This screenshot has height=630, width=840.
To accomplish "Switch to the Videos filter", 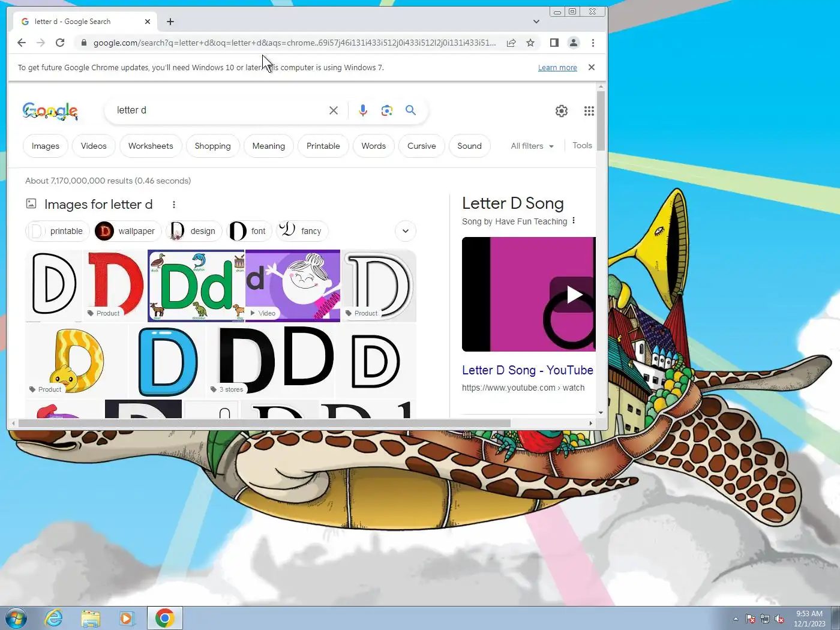I will coord(94,146).
